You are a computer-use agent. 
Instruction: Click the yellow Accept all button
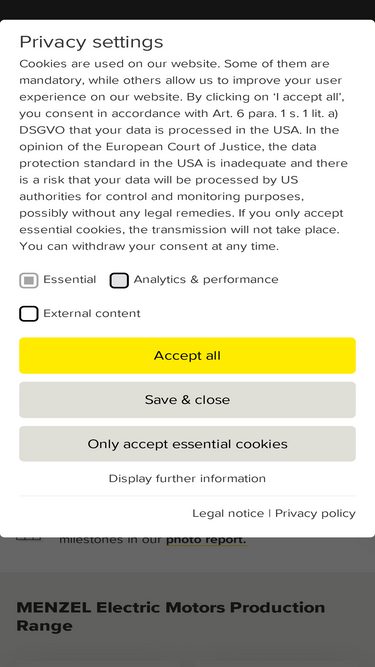click(188, 356)
